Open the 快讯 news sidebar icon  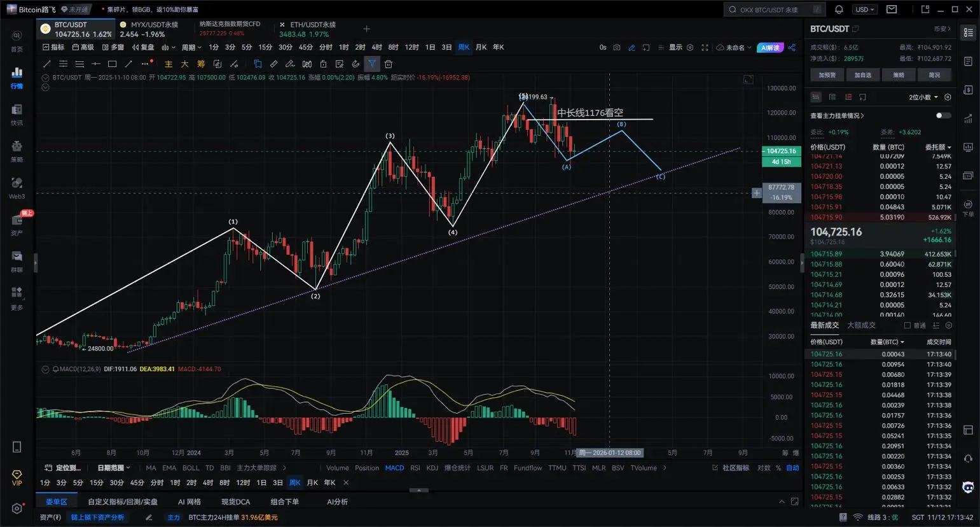17,114
